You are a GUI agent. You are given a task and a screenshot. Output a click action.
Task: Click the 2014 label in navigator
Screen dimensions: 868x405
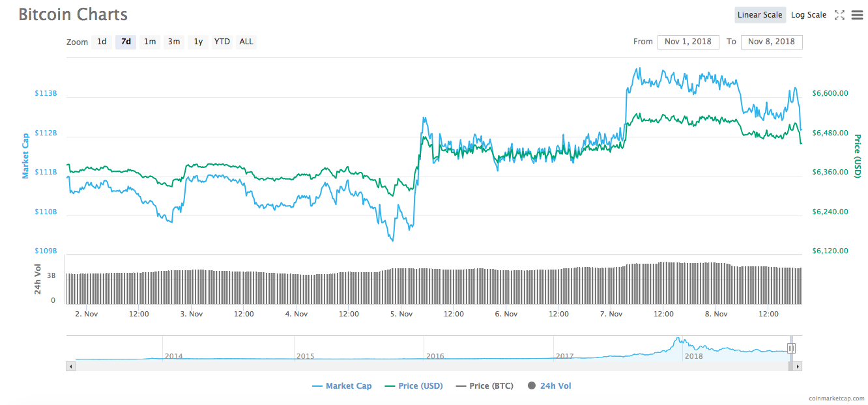(174, 356)
